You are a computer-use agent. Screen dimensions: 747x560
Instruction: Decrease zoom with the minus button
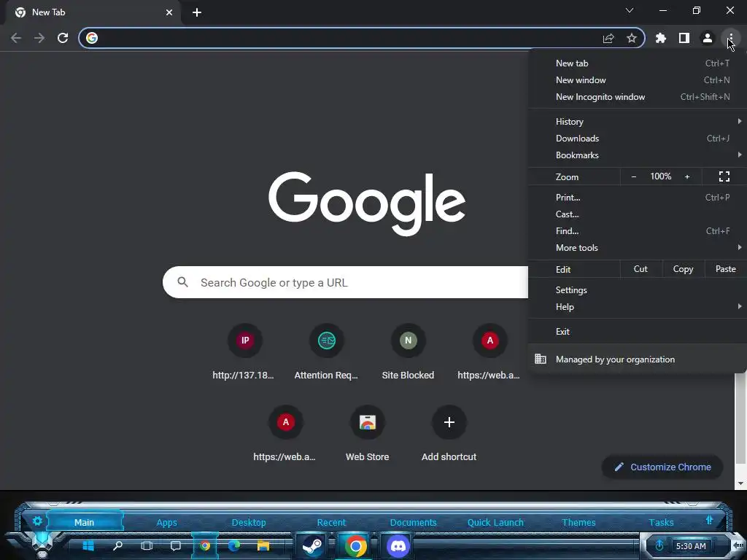(x=634, y=176)
